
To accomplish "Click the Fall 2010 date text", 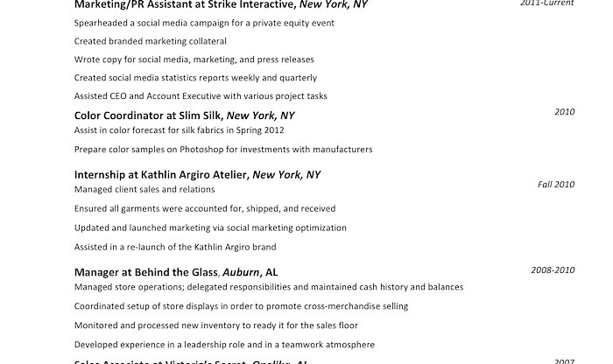I will coord(556,185).
